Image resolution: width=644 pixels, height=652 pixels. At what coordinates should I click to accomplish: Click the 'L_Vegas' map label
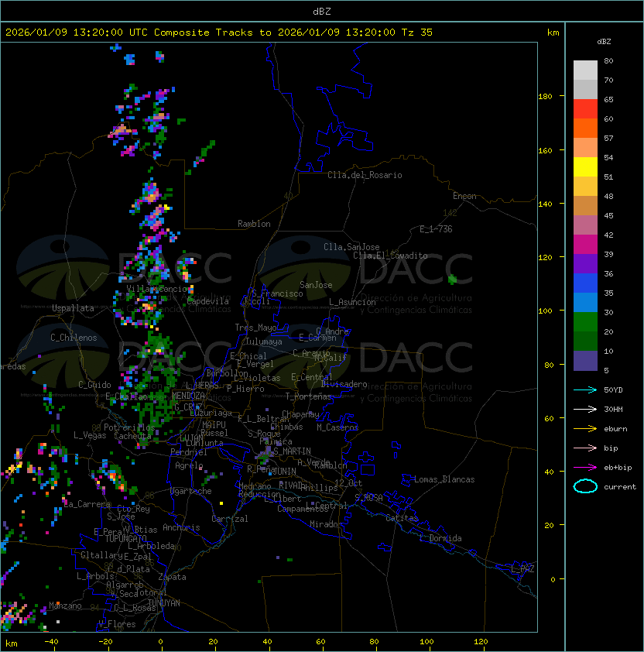[90, 435]
